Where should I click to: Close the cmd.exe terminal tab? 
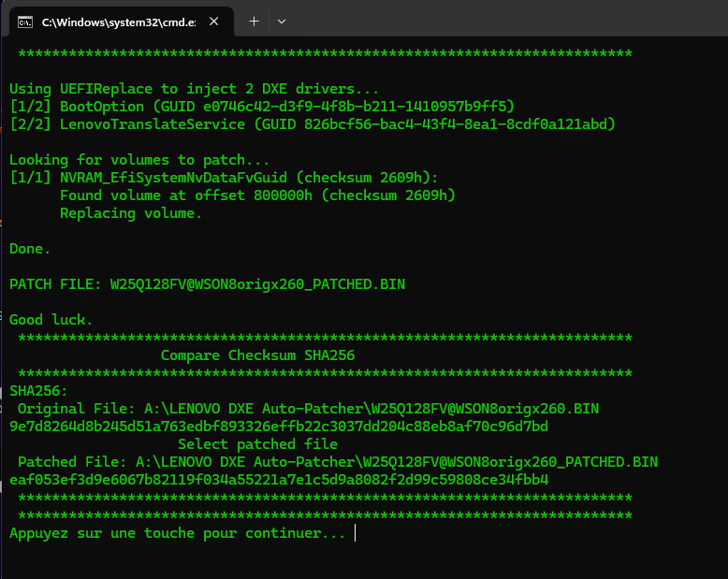tap(213, 22)
